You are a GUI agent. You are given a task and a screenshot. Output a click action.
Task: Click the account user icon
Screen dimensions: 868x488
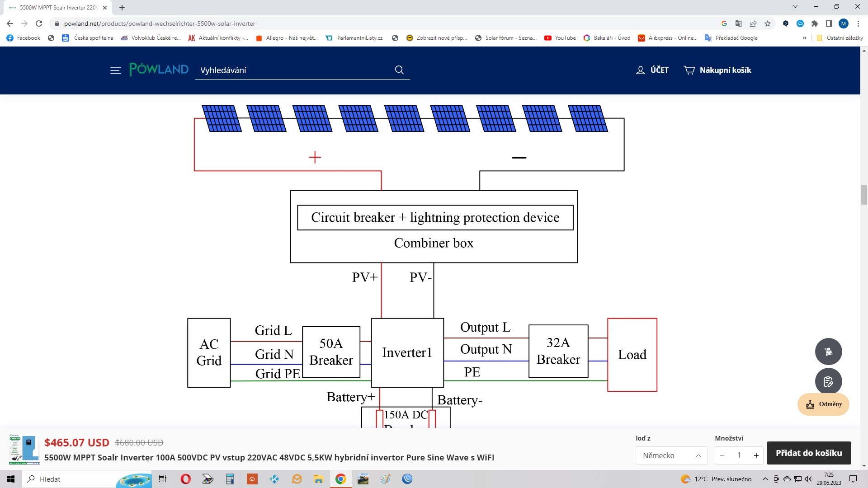[640, 70]
